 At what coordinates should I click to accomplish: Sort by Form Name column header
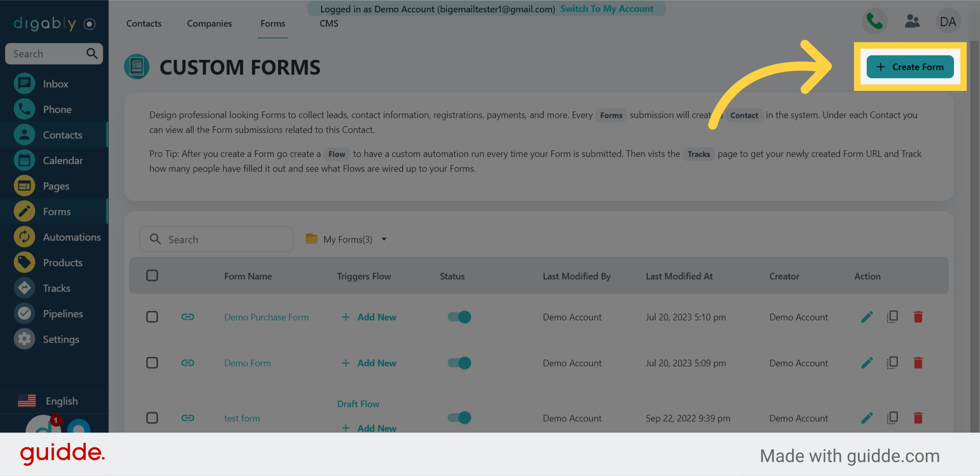click(248, 276)
